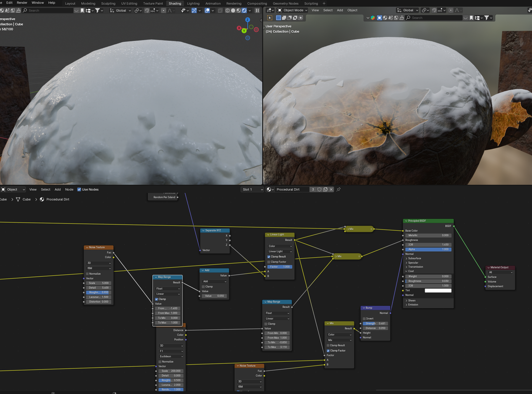532x394 pixels.
Task: Toggle Normalize checkbox in Noise Texture node
Action: tap(87, 273)
